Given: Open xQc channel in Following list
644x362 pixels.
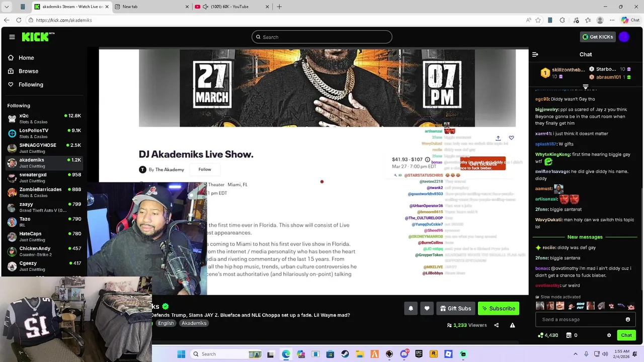Looking at the screenshot, I should coord(44,119).
